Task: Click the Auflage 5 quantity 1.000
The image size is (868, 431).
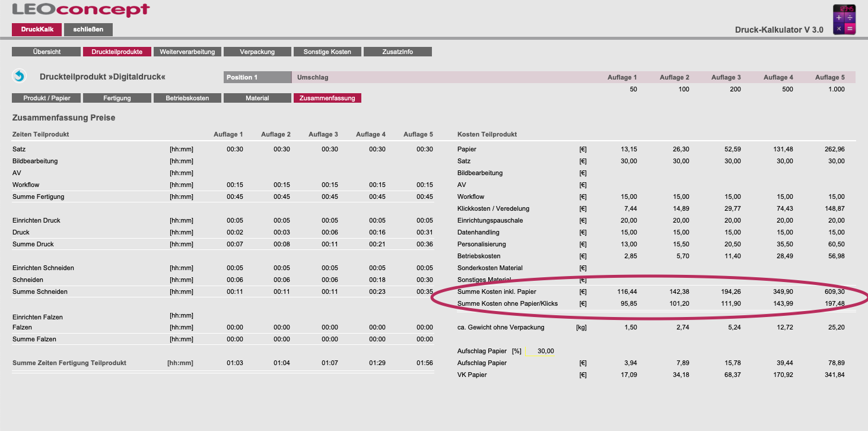Action: click(836, 89)
